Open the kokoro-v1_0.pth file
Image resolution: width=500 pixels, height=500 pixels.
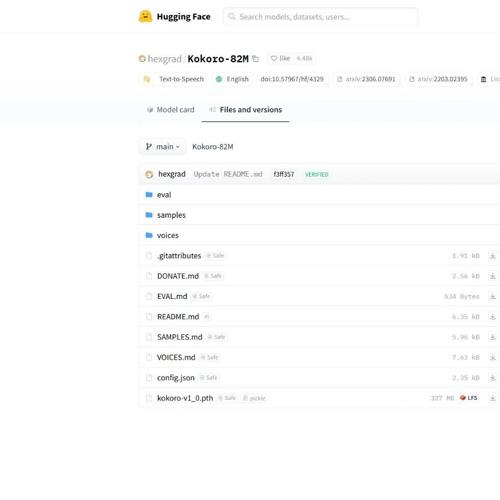(185, 398)
